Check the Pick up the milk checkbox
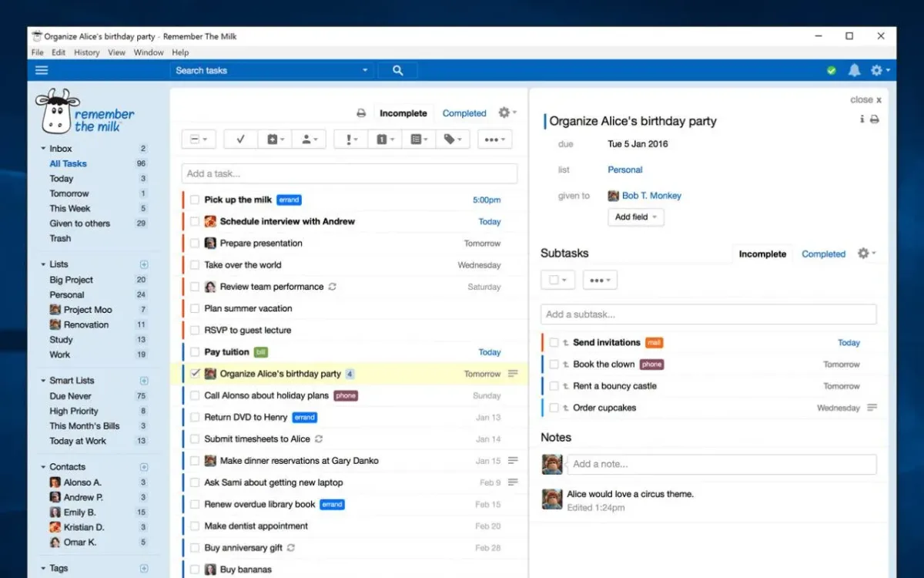The image size is (924, 578). 195,200
